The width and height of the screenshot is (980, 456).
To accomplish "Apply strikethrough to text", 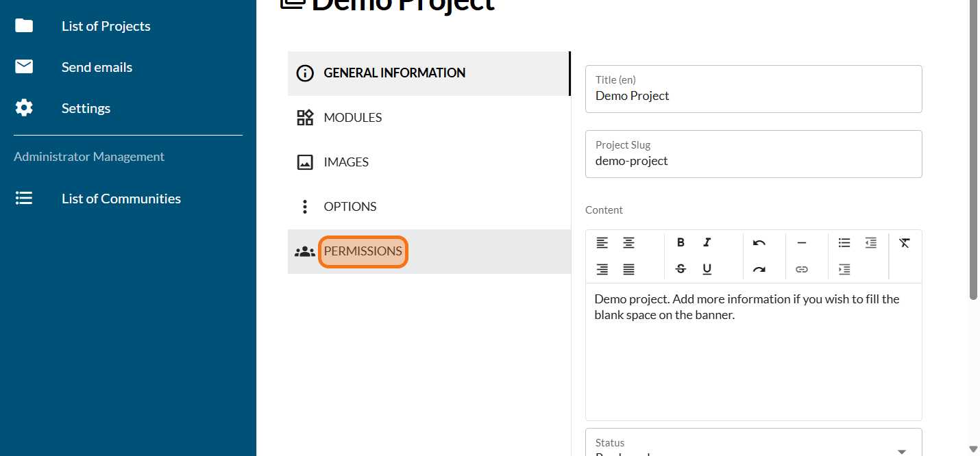I will [681, 269].
